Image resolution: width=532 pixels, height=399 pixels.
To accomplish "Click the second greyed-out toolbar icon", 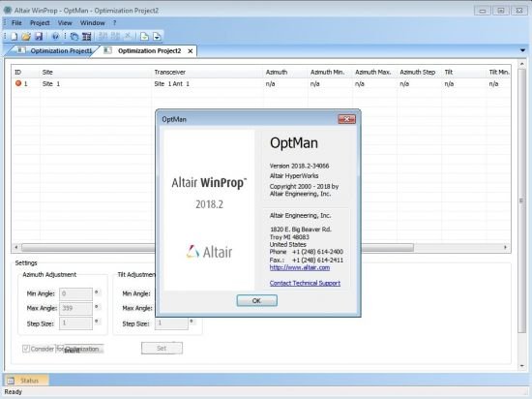I will tap(115, 36).
